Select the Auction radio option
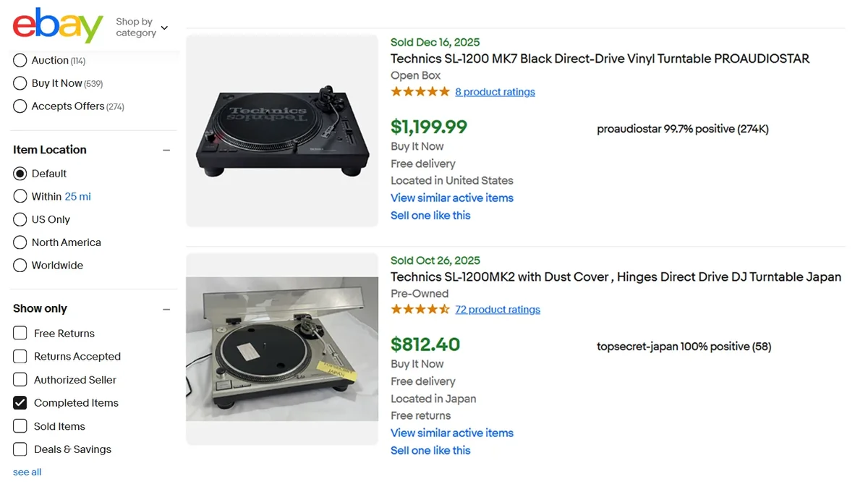868x487 pixels. point(20,61)
